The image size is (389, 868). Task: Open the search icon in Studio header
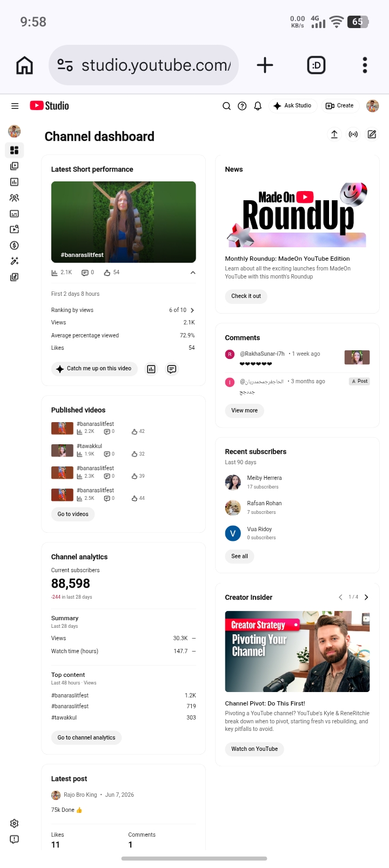(227, 106)
